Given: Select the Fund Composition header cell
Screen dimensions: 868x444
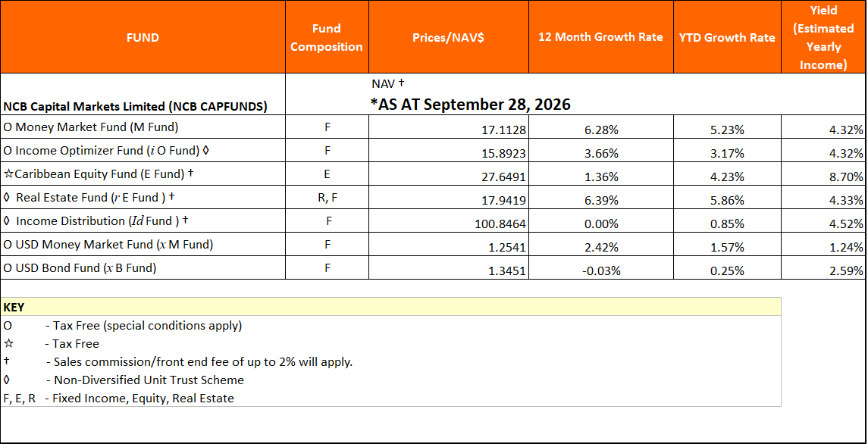Looking at the screenshot, I should (327, 37).
